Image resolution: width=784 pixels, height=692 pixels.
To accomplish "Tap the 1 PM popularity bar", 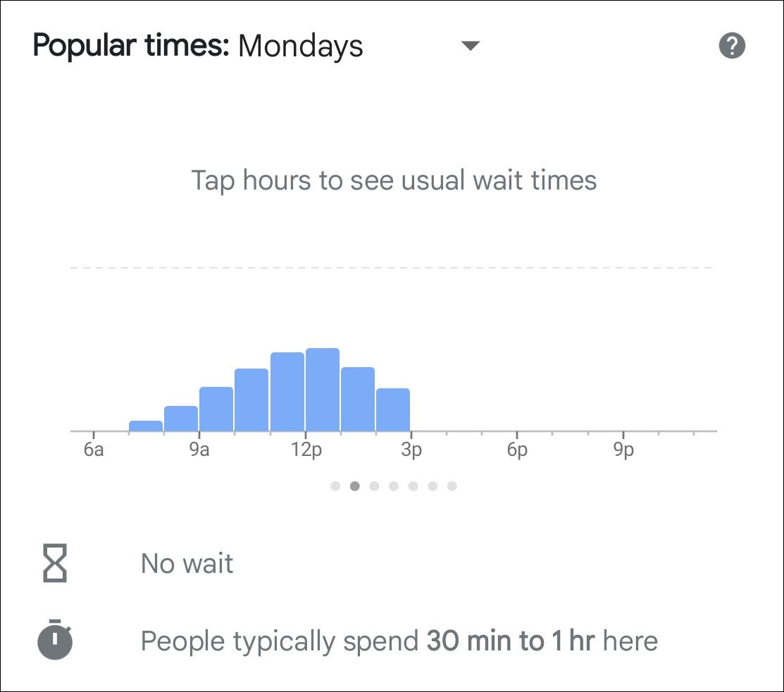I will click(358, 399).
